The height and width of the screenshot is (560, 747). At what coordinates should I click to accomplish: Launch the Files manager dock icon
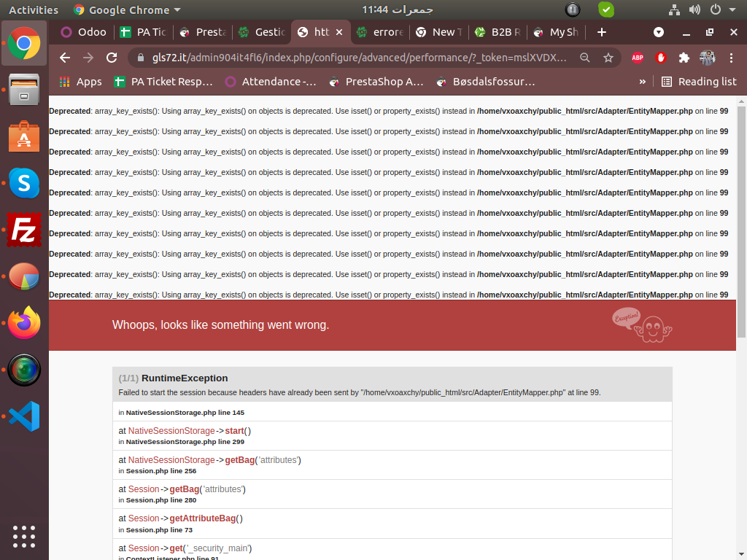pyautogui.click(x=24, y=90)
